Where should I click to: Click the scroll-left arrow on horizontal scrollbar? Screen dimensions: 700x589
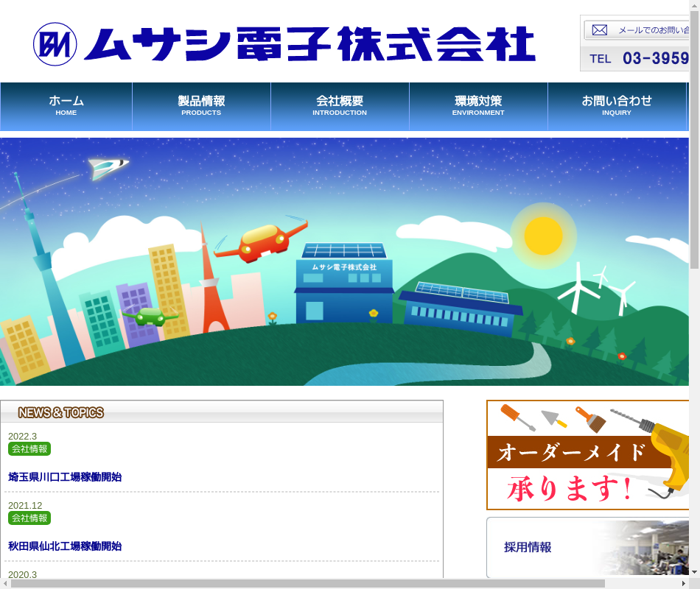(x=6, y=583)
